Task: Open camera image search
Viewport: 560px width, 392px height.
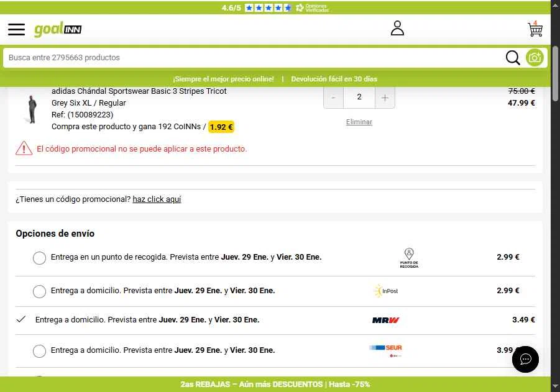Action: (535, 58)
